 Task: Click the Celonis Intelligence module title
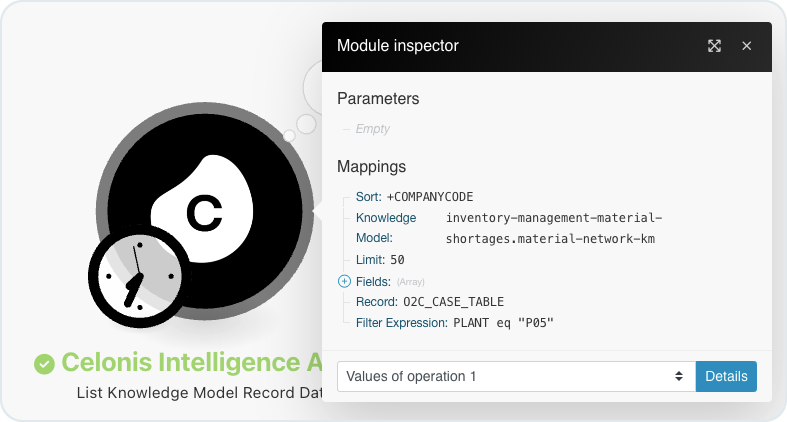click(x=192, y=362)
